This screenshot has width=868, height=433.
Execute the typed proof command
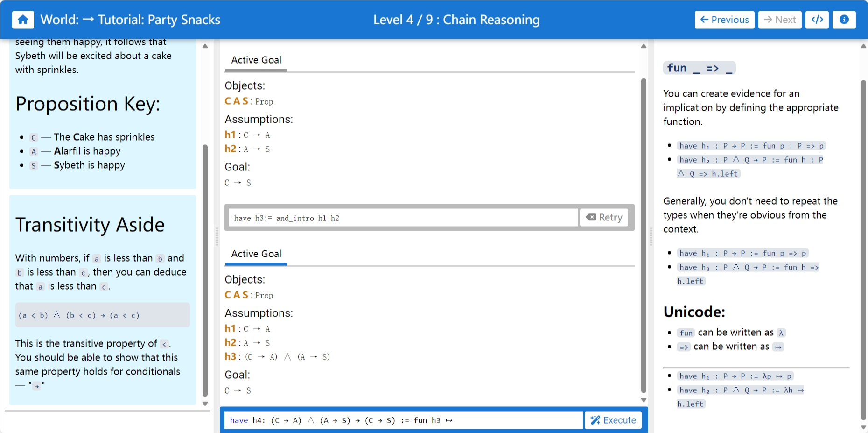(613, 420)
